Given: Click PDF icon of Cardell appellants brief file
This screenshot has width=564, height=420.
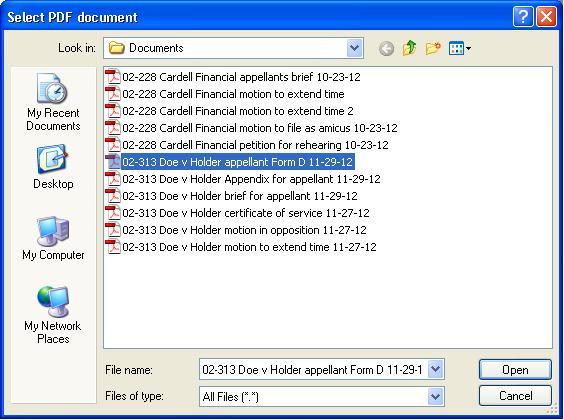Looking at the screenshot, I should [x=113, y=77].
